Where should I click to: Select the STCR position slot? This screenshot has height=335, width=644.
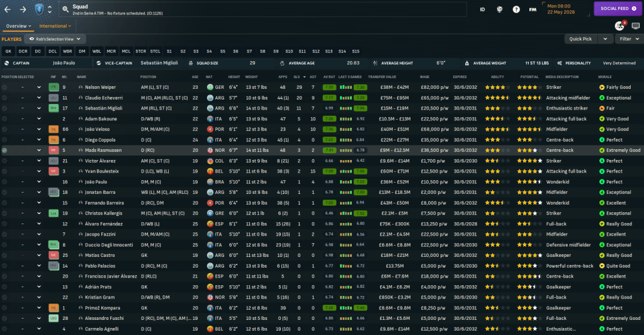[140, 51]
